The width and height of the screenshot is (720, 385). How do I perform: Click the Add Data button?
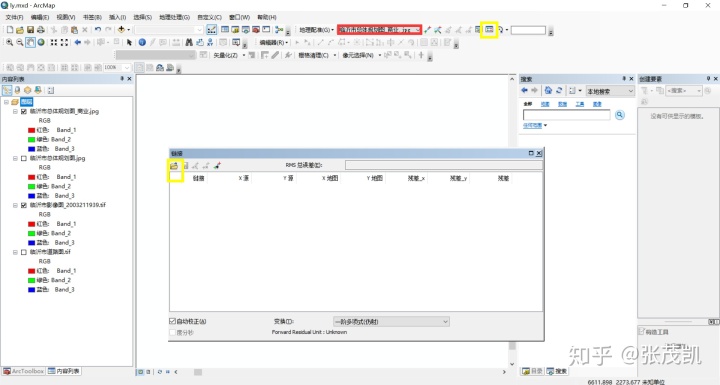pos(121,30)
